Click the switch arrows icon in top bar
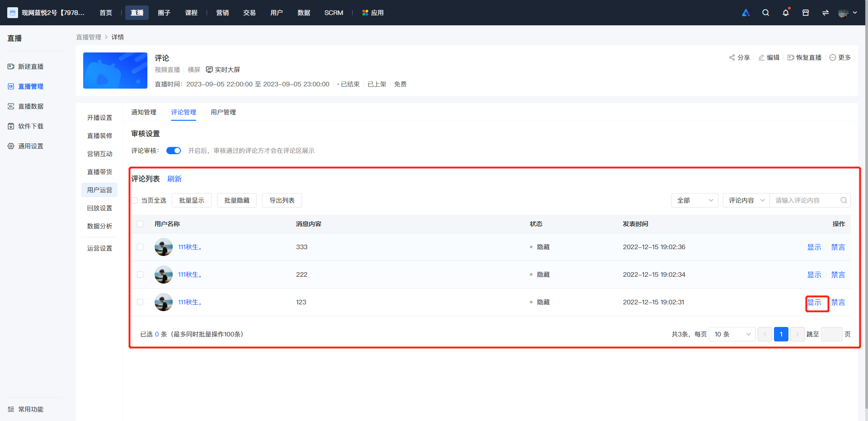Image resolution: width=868 pixels, height=421 pixels. (826, 13)
